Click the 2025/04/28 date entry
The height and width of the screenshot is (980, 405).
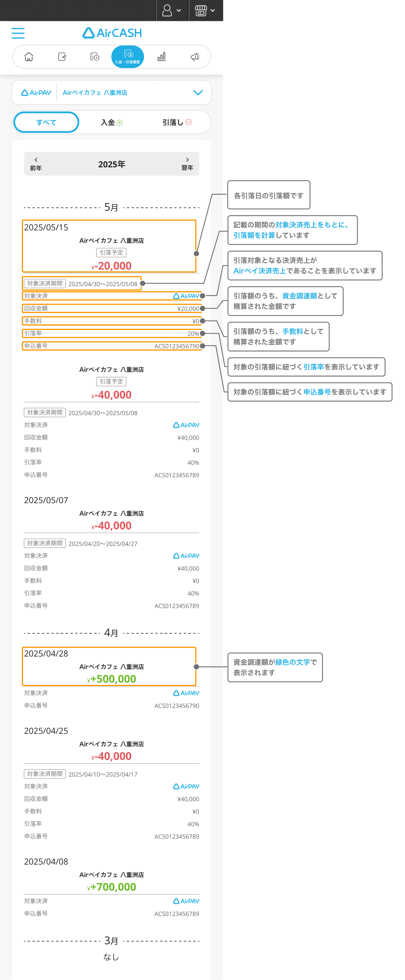pyautogui.click(x=46, y=653)
